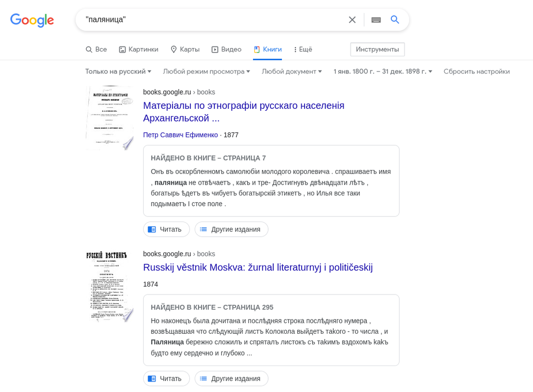Open the Материалы по этнографии book thumbnail
The height and width of the screenshot is (392, 533).
pyautogui.click(x=109, y=118)
